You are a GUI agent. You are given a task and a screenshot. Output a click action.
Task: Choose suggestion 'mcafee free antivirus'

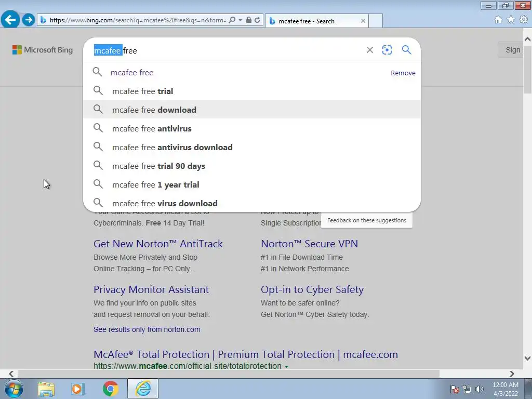pos(252,128)
